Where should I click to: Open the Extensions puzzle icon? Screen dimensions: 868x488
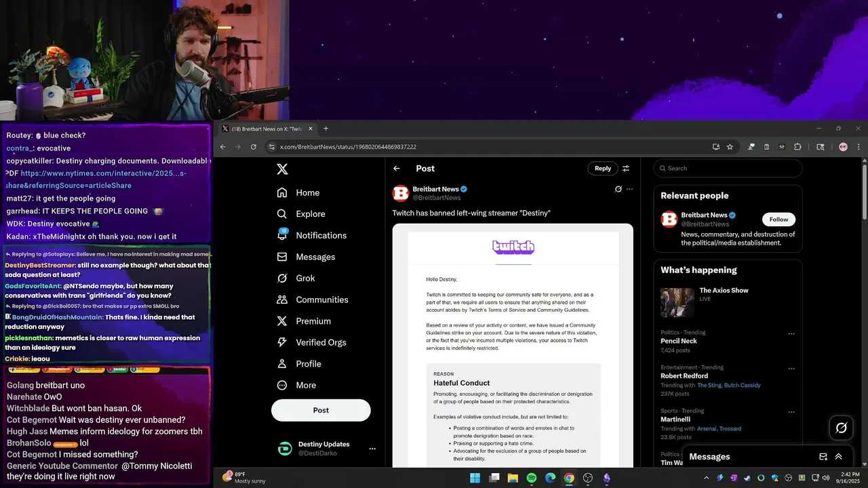pos(797,146)
